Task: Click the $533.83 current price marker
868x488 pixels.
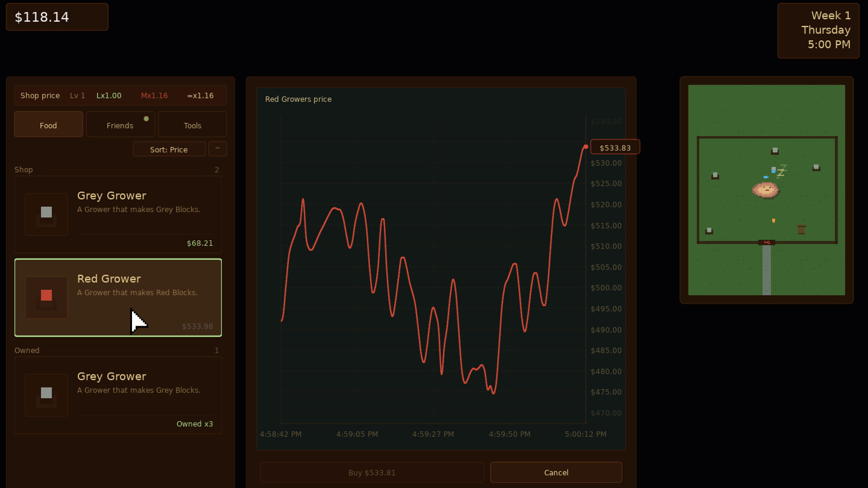Action: click(x=615, y=148)
